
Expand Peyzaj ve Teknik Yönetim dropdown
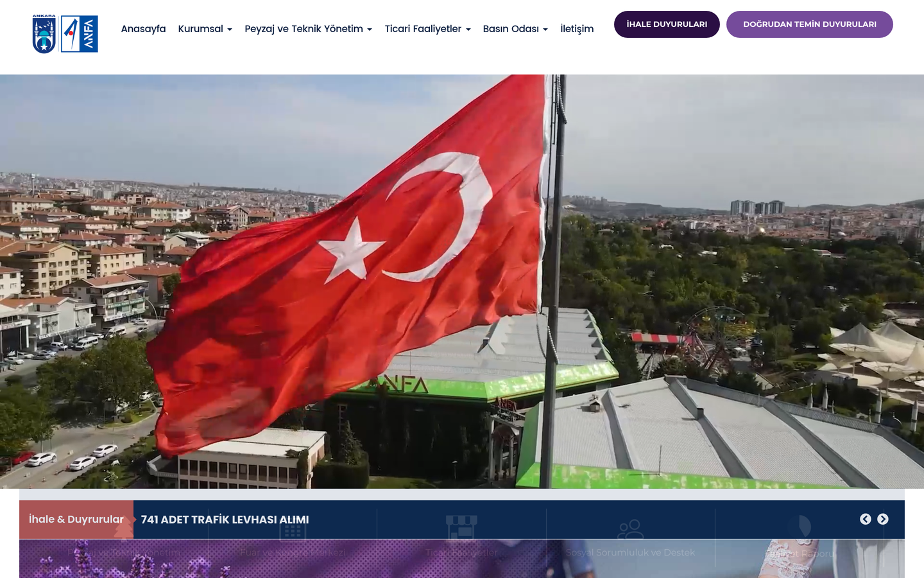click(308, 29)
